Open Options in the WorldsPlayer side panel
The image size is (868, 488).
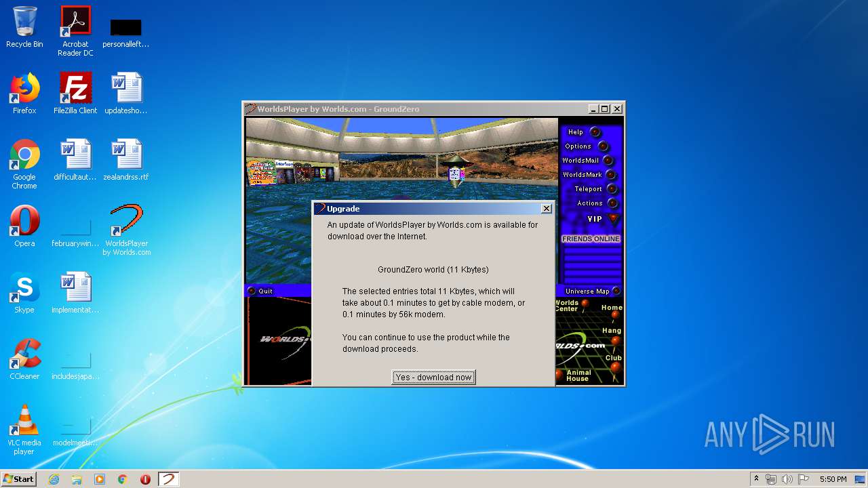pos(587,146)
